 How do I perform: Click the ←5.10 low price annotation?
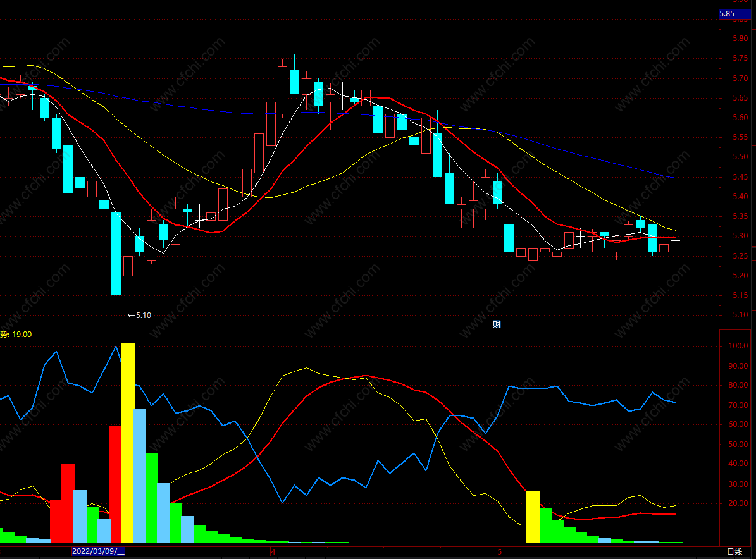(139, 315)
